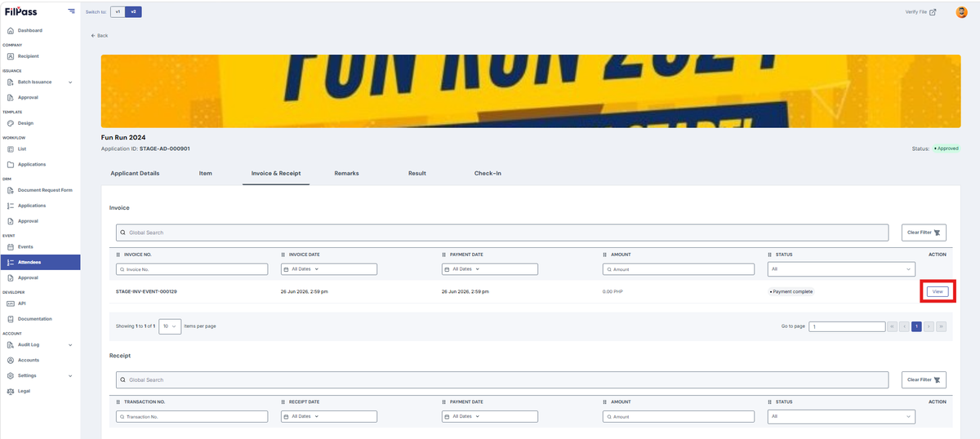
Task: Switch to Item tab
Action: click(x=205, y=173)
